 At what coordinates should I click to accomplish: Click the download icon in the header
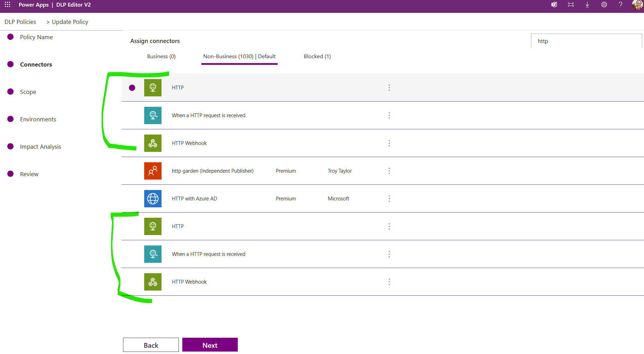click(x=587, y=5)
